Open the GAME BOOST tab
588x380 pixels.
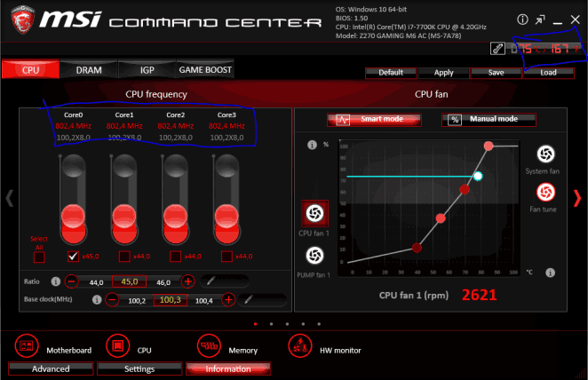(205, 69)
